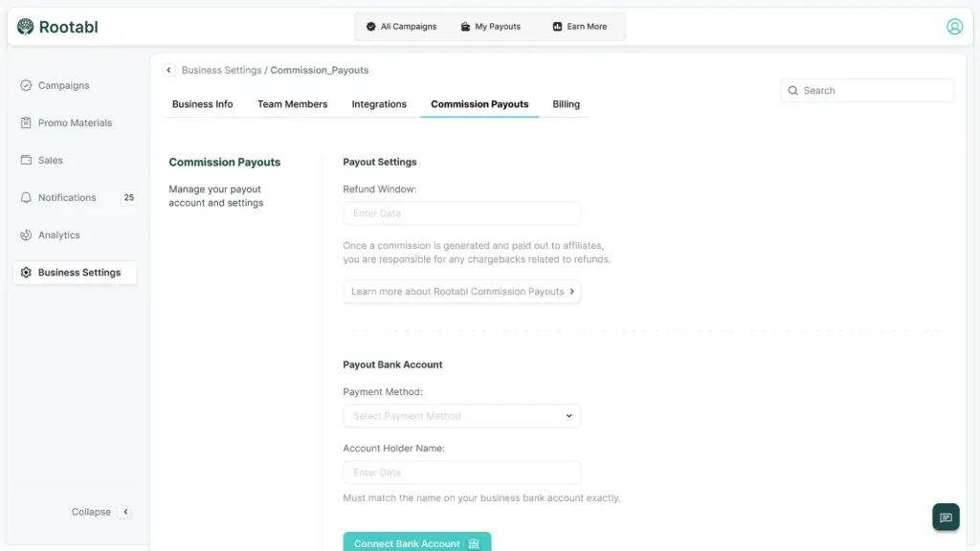Click the Notifications bell icon
The width and height of the screenshot is (980, 551).
click(26, 198)
